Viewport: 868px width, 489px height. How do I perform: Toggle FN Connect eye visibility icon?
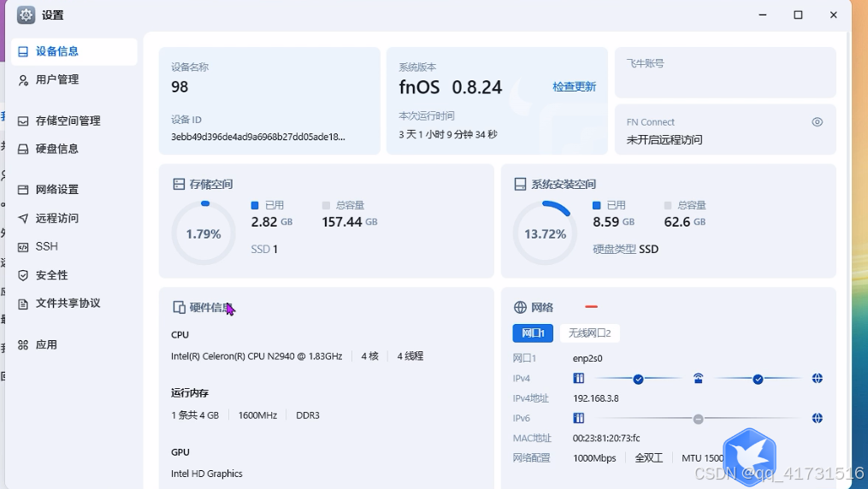(x=817, y=121)
